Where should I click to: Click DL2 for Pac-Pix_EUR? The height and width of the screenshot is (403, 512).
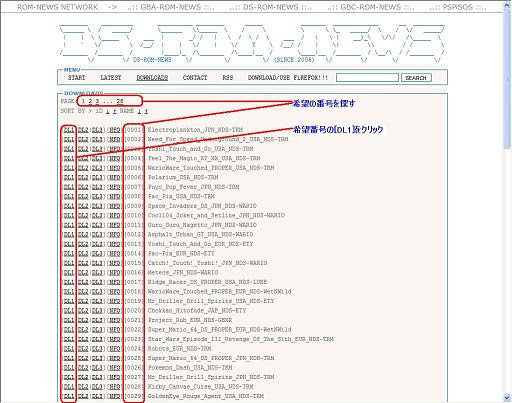coord(83,254)
